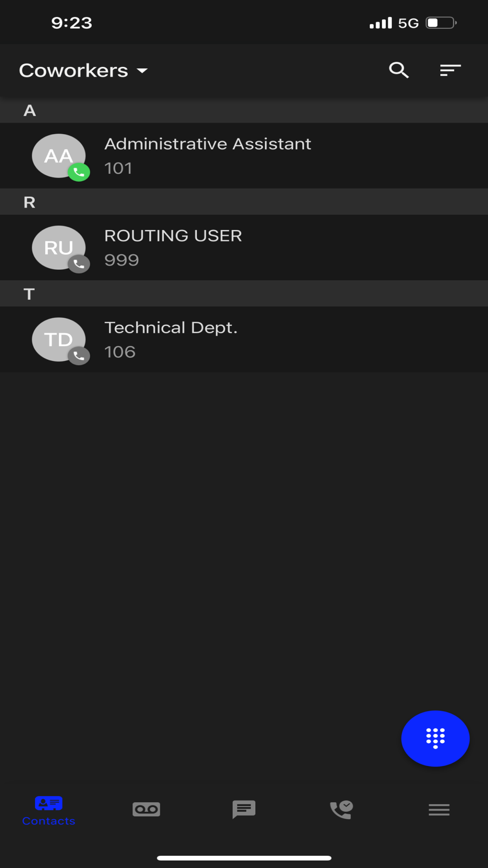
Task: Expand the Coworkers dropdown arrow
Action: (142, 71)
